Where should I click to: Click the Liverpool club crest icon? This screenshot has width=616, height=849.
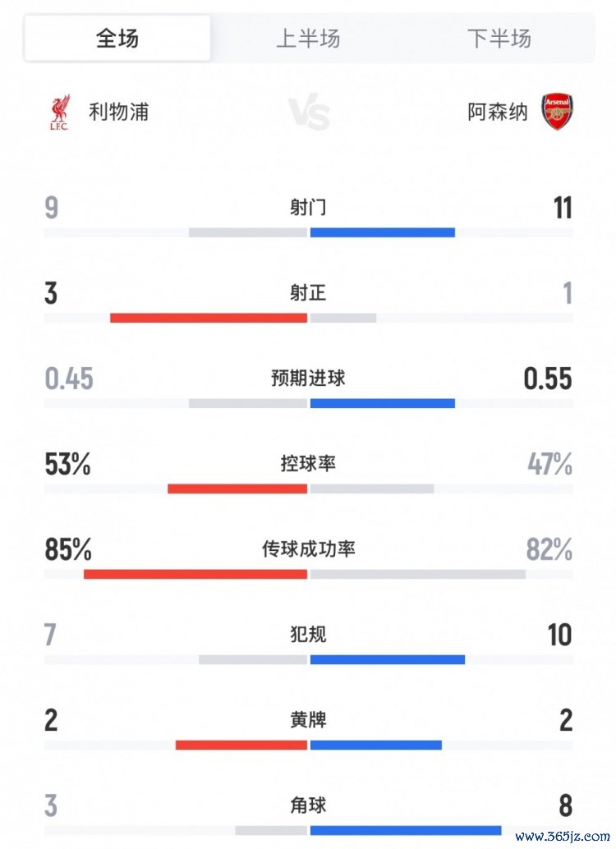click(x=59, y=112)
